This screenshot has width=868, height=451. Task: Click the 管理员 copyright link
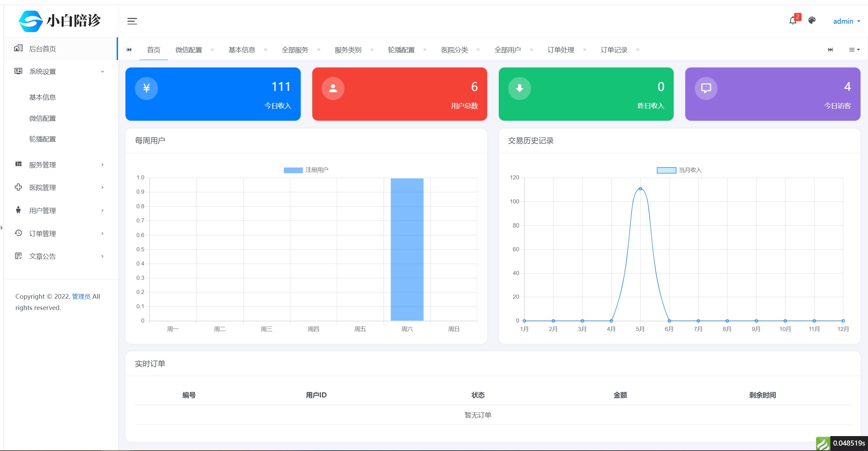pos(81,296)
